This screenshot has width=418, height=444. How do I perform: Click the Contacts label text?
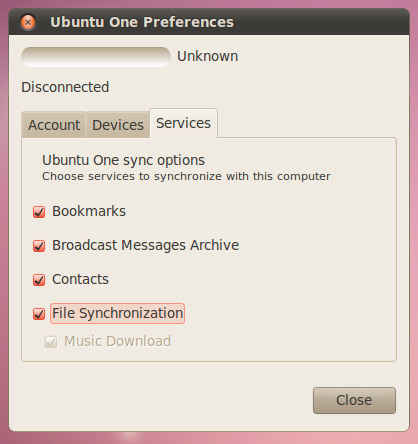point(80,279)
